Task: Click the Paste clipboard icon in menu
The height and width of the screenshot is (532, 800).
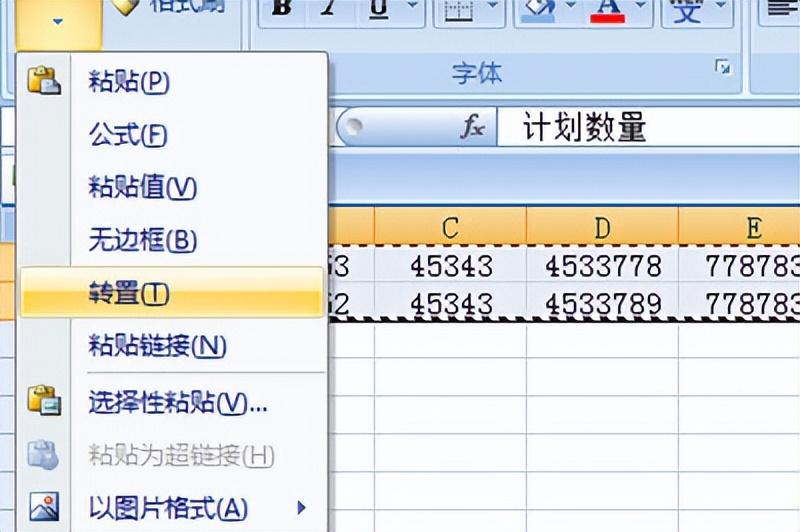Action: tap(44, 81)
